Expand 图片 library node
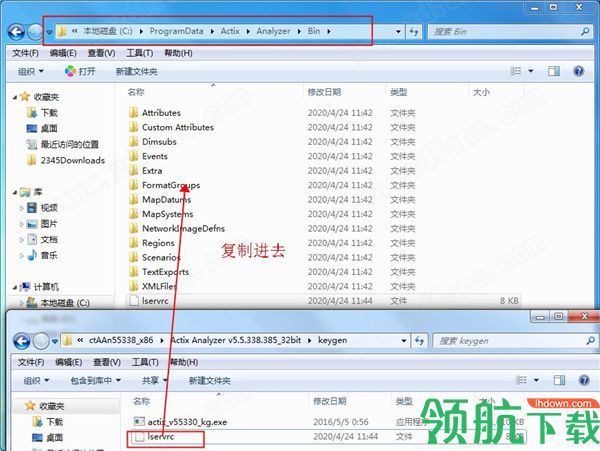Image resolution: width=600 pixels, height=451 pixels. coord(22,224)
